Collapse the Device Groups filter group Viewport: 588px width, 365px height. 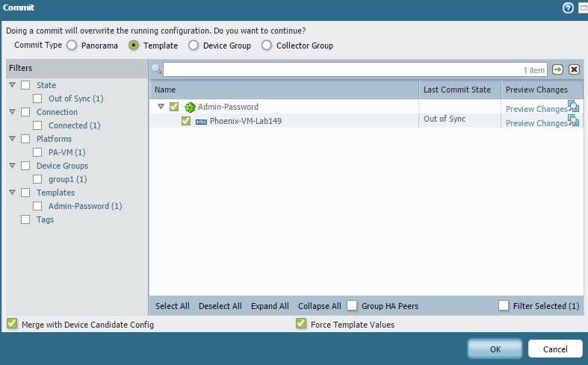pos(13,166)
